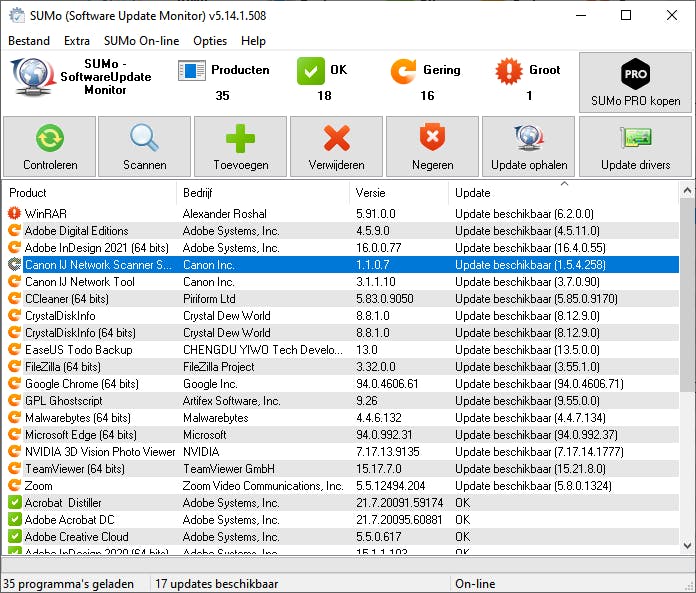Click the scrollbar up arrow
The image size is (696, 593).
click(x=687, y=190)
